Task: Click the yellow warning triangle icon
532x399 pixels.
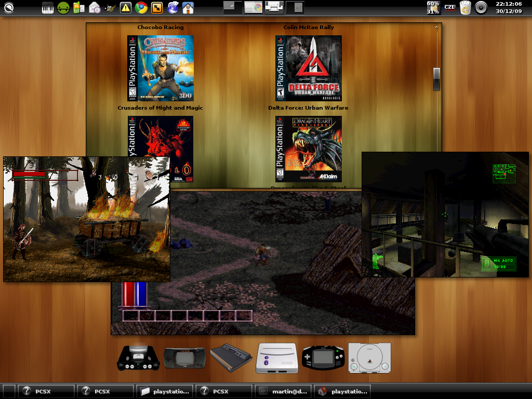Action: [126, 8]
